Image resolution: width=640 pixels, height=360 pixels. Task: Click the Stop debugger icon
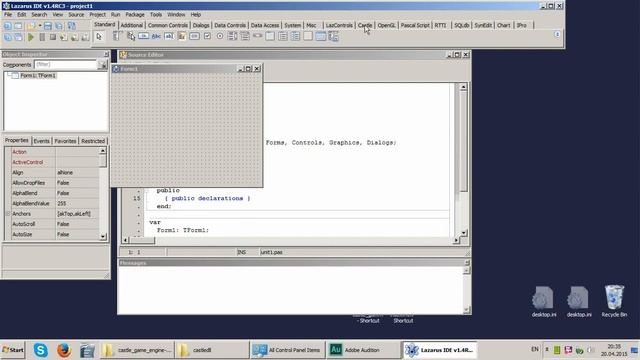53,37
